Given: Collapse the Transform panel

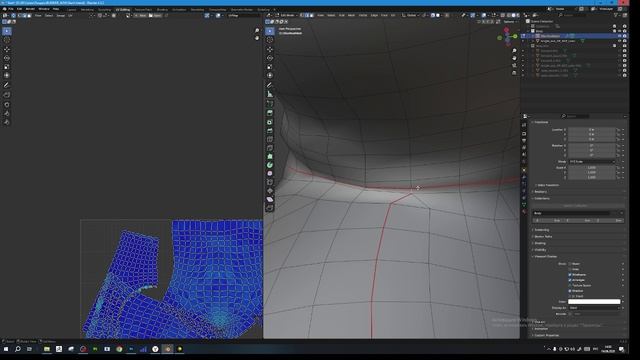Looking at the screenshot, I should click(541, 122).
